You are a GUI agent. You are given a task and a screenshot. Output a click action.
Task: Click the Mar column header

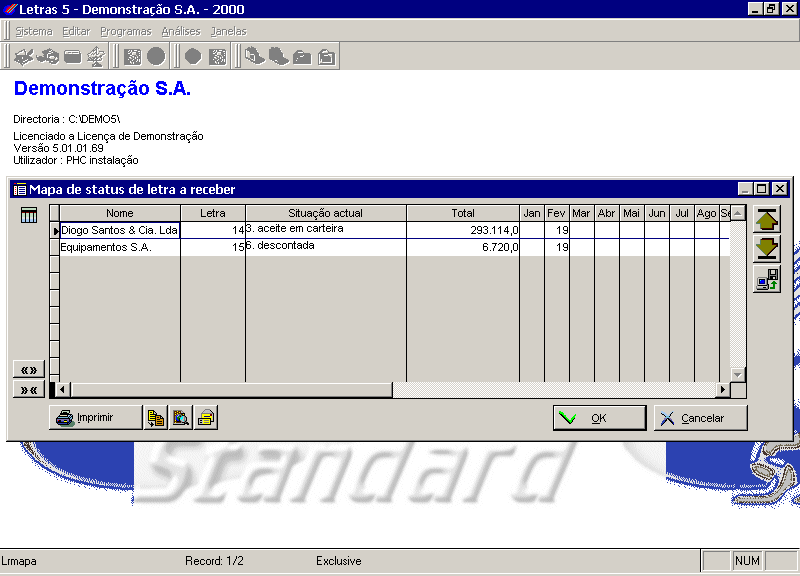click(581, 213)
